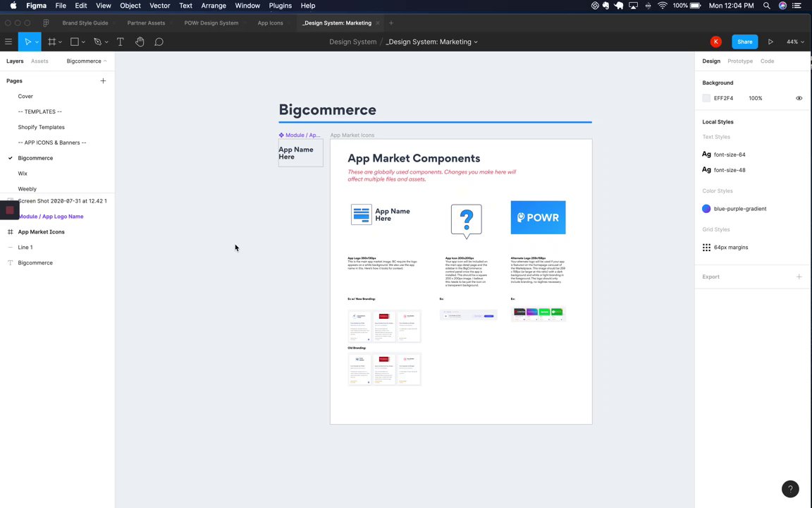Open macOS Spotlight search
Viewport: 812px width, 508px height.
pyautogui.click(x=766, y=6)
